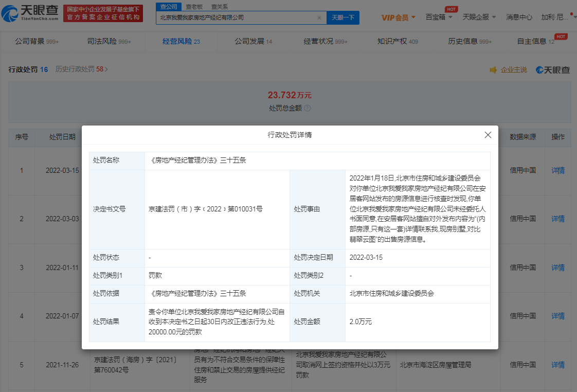
Task: Close the 行政处罚详情 dialog
Action: tap(488, 135)
